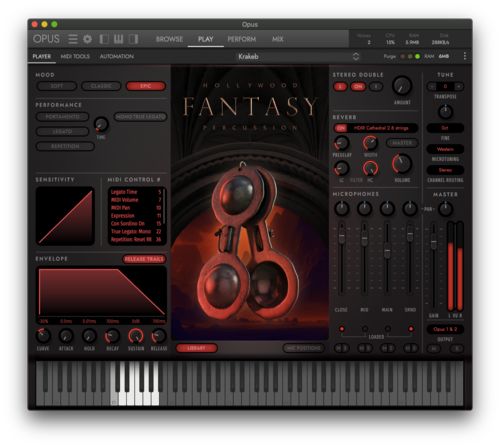Click the Library button
Viewport: 500px width, 447px height.
(x=196, y=348)
